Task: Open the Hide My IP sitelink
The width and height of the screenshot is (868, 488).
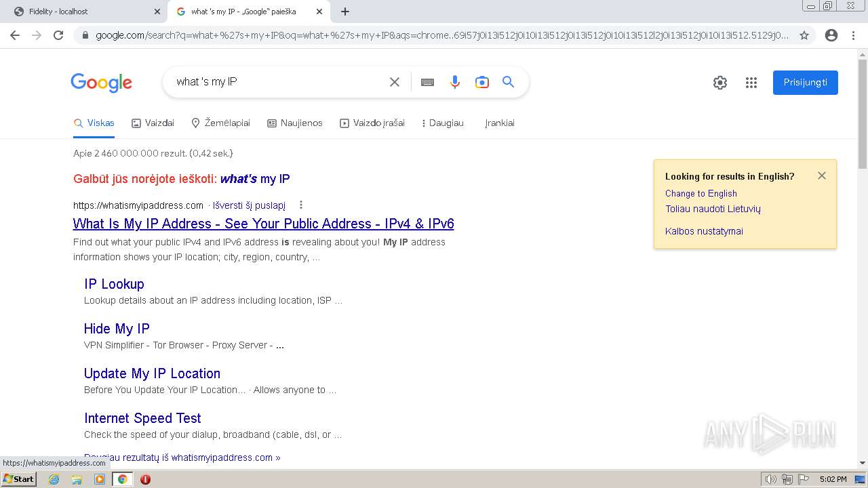Action: [117, 329]
